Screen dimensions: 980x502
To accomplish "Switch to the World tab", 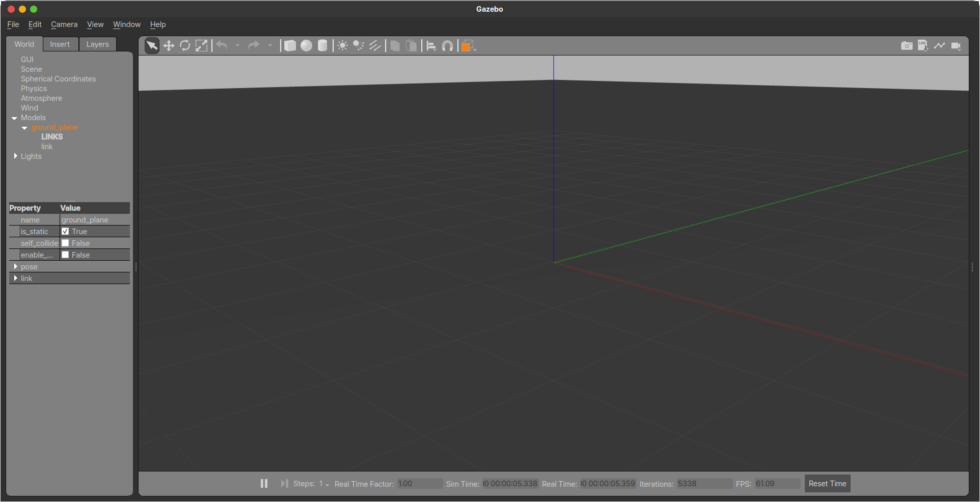I will (24, 44).
